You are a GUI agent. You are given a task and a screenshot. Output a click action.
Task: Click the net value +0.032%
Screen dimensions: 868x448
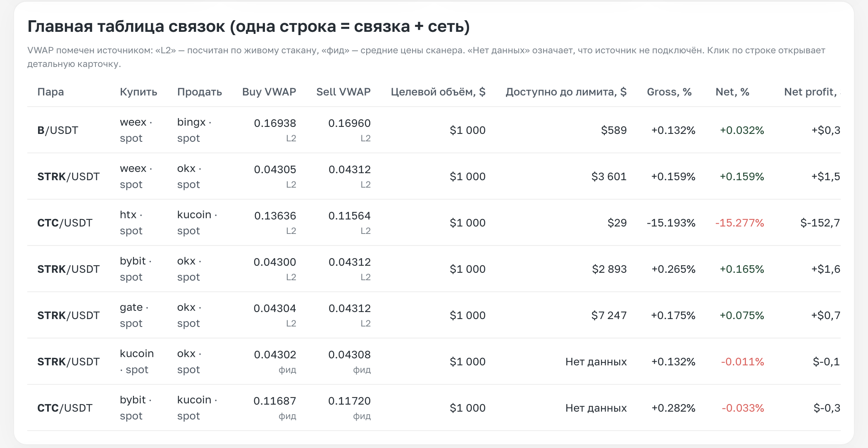tap(742, 130)
